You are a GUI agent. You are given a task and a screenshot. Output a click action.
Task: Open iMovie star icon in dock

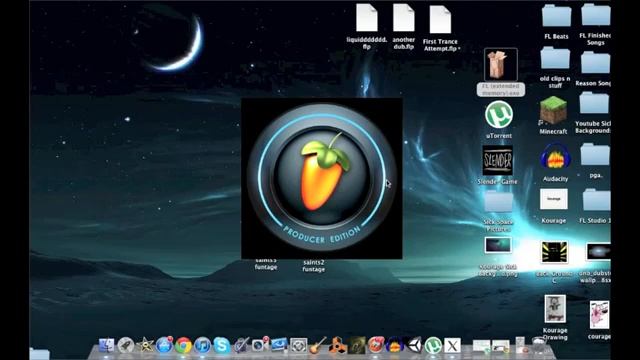click(x=145, y=346)
